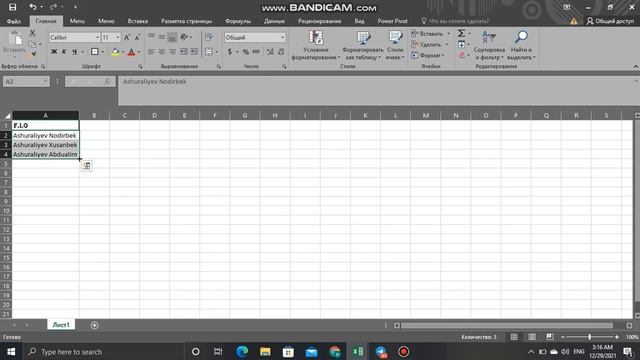Click the Fill Color paint bucket
Screen dimensions: 640x360
[116, 52]
